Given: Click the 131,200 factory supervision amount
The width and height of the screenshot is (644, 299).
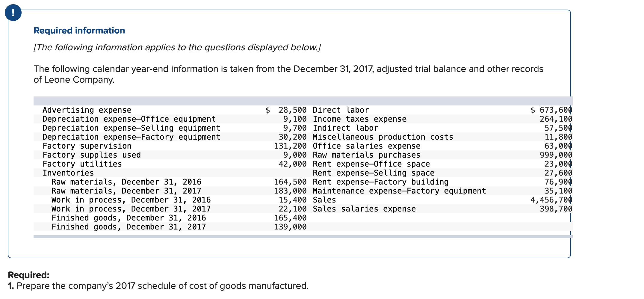Looking at the screenshot, I should pyautogui.click(x=291, y=146).
